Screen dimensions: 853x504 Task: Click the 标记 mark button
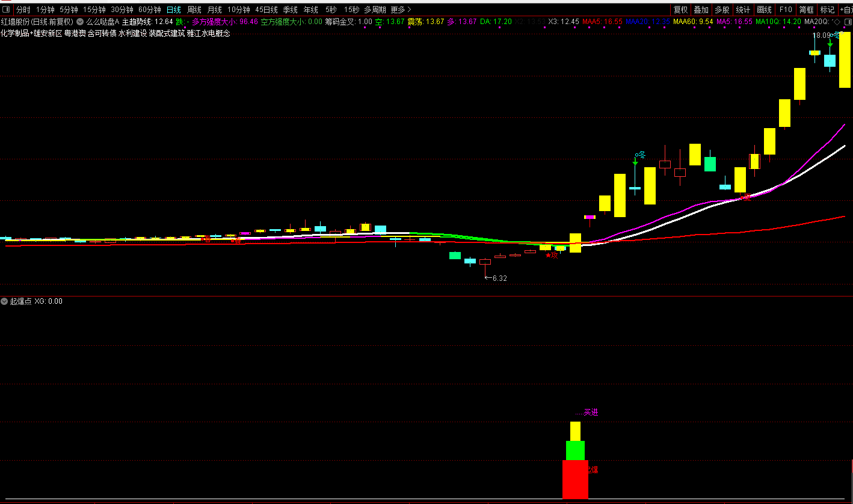pyautogui.click(x=828, y=10)
